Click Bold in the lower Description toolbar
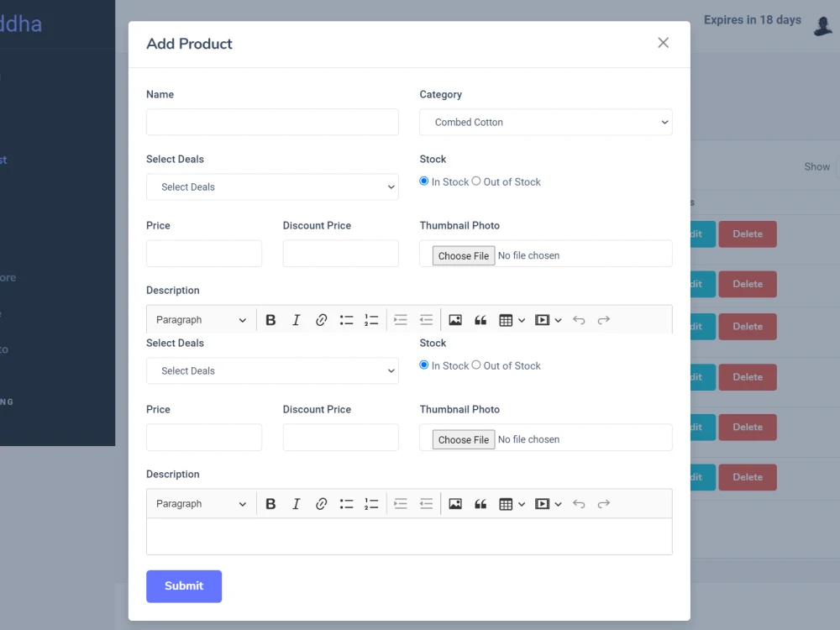Screen dimensions: 840x630 (x=270, y=503)
